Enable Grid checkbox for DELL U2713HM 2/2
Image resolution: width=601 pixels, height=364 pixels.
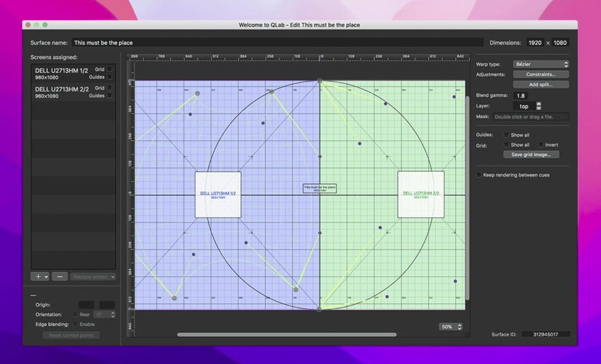(110, 88)
